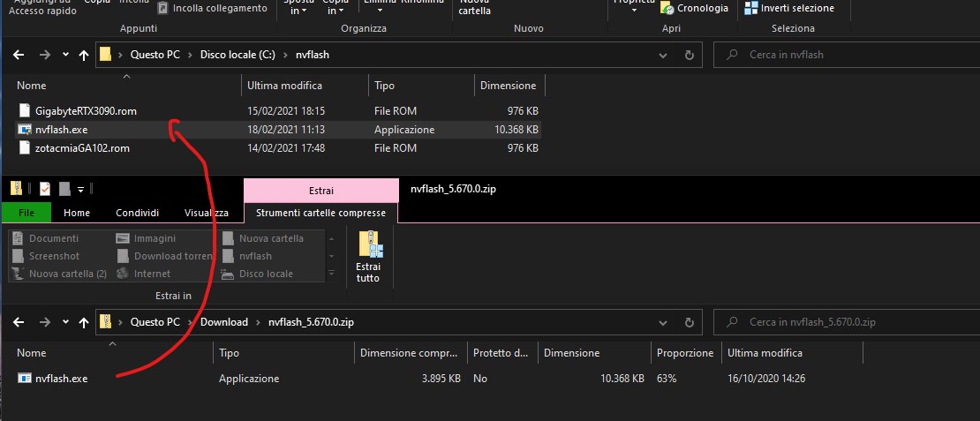Click the GigabyteRTX3090.rom file icon

tap(25, 111)
